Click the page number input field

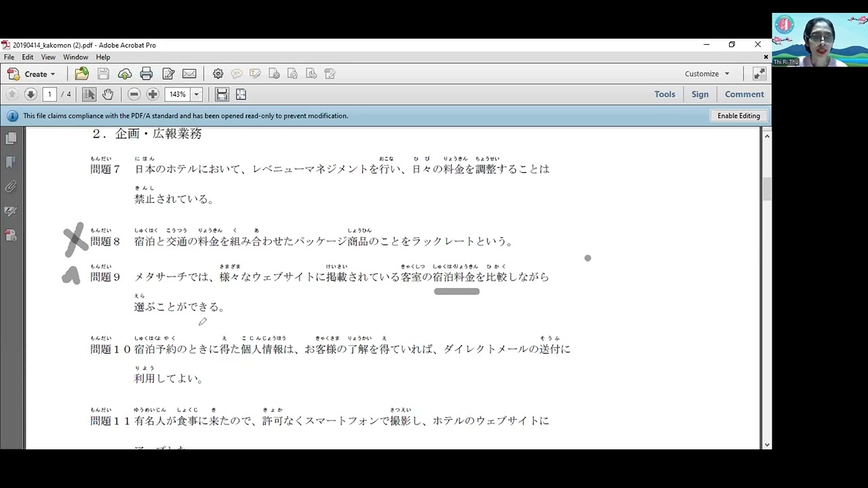pos(50,94)
